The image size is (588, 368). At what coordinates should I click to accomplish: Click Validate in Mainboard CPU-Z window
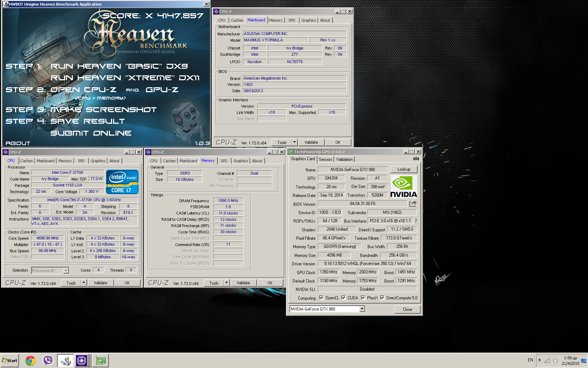[x=311, y=142]
